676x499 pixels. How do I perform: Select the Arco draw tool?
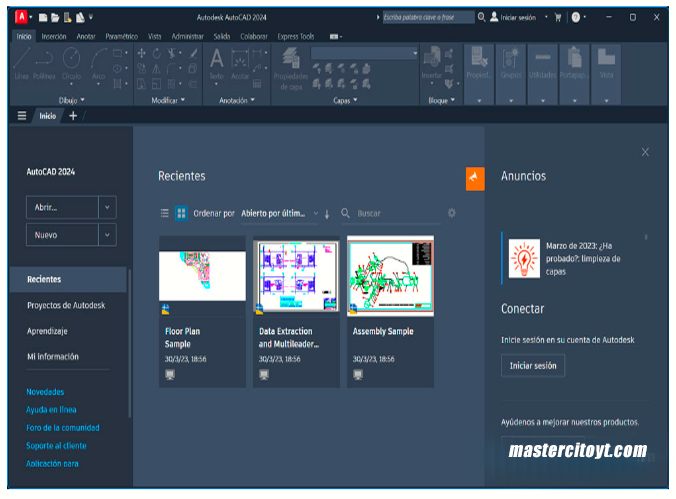point(99,64)
